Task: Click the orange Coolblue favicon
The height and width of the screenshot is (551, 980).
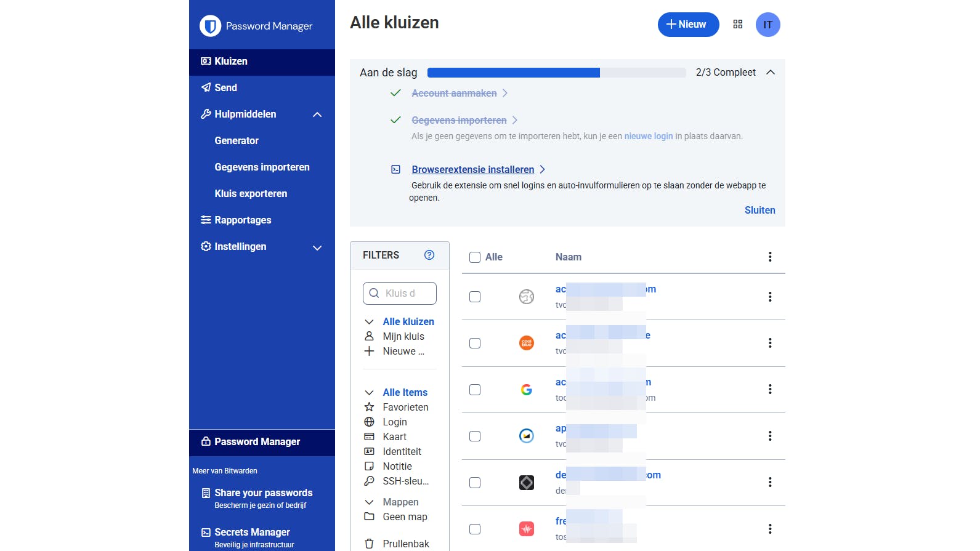Action: [527, 343]
